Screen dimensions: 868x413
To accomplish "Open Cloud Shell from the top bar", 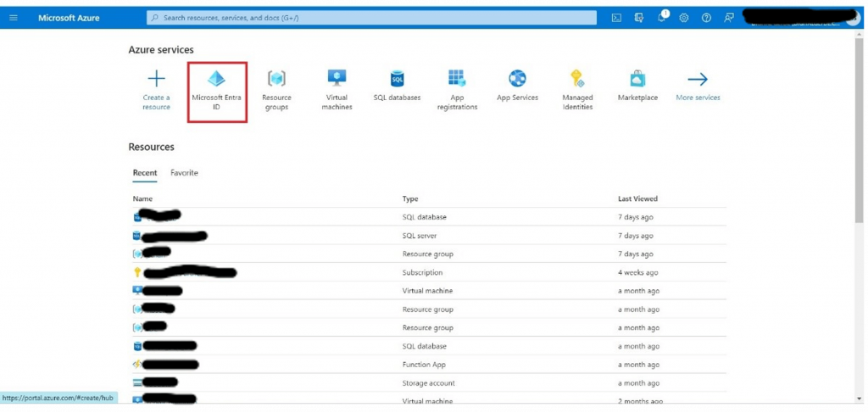I will point(616,18).
